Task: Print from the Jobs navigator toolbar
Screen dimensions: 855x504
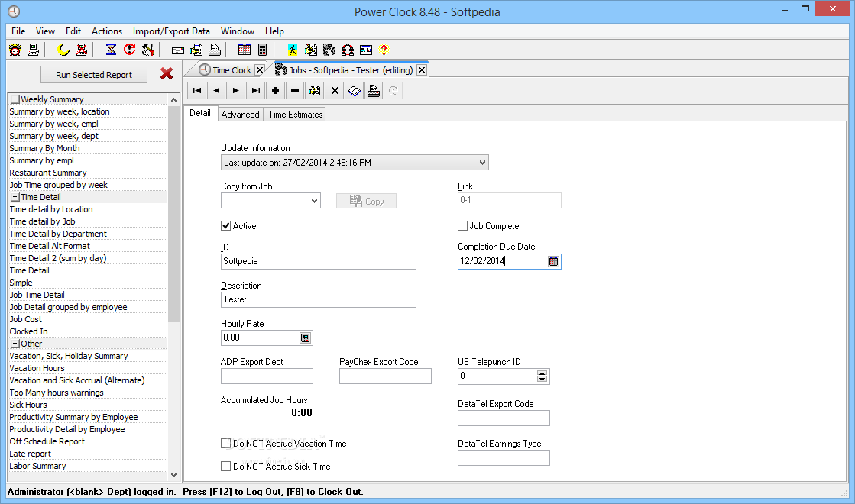Action: [374, 90]
